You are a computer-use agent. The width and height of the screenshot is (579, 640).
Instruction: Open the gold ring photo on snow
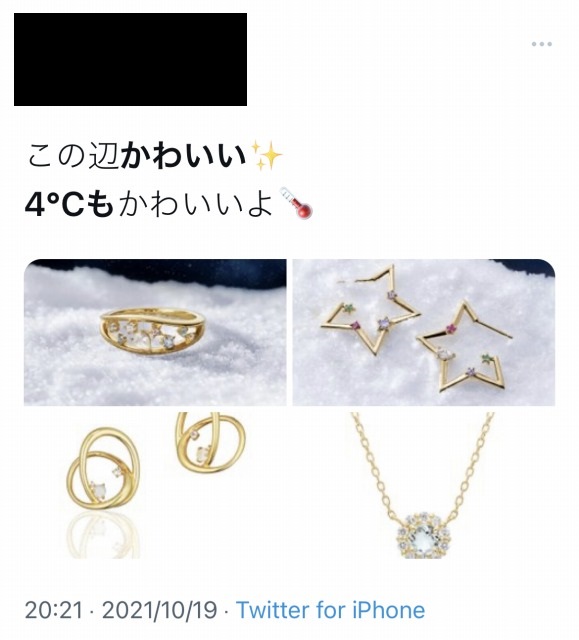[155, 332]
